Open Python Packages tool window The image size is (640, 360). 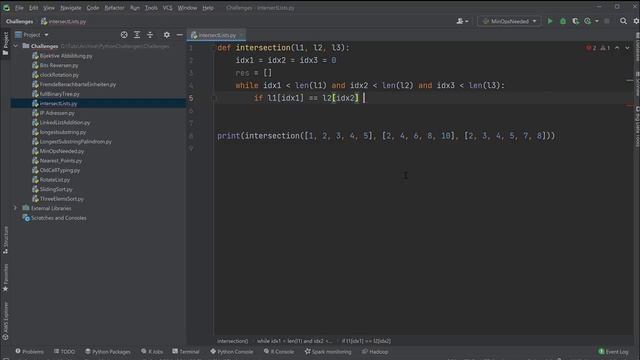(x=108, y=351)
